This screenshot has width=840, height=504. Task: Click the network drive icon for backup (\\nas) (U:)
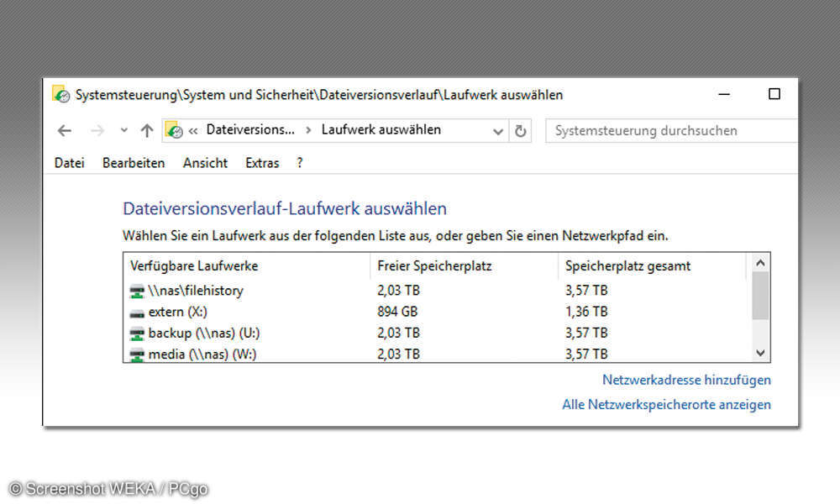(x=135, y=333)
